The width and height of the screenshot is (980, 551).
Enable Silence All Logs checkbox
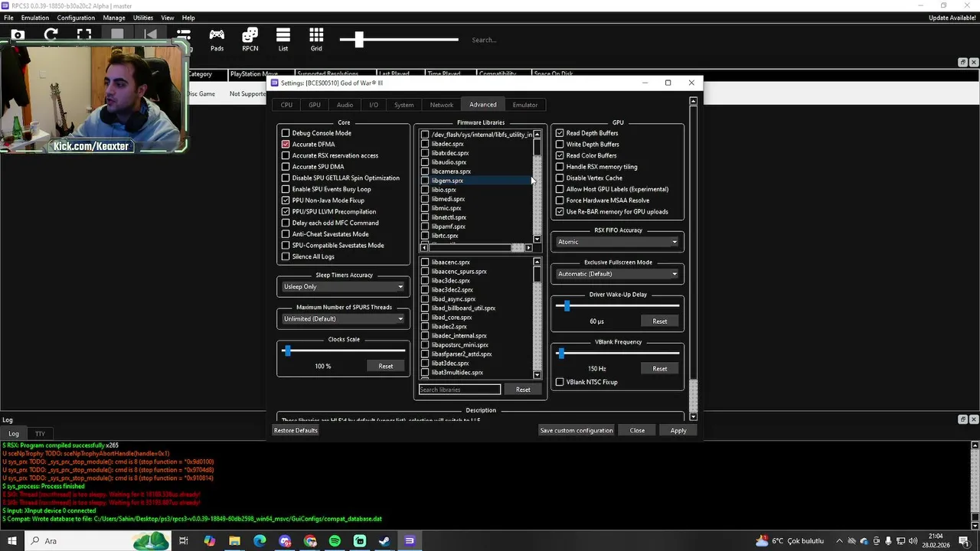(286, 256)
